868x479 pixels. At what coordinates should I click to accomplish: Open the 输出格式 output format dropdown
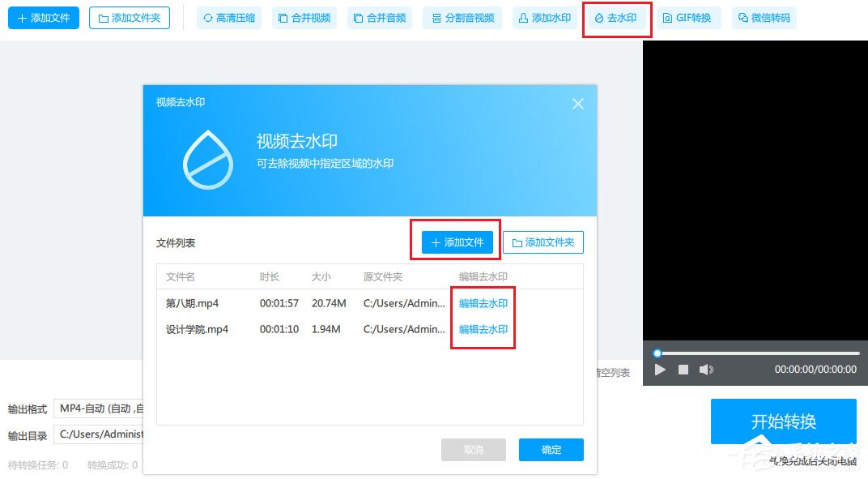pos(101,409)
